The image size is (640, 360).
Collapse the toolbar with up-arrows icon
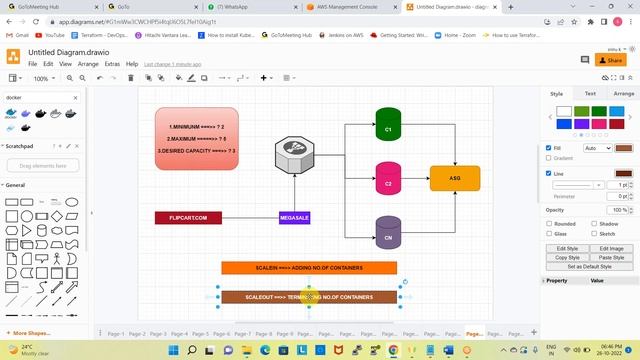coord(630,78)
